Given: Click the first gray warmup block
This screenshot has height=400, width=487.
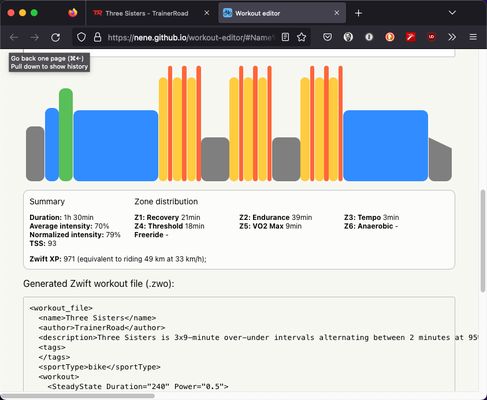Looking at the screenshot, I should tap(35, 154).
